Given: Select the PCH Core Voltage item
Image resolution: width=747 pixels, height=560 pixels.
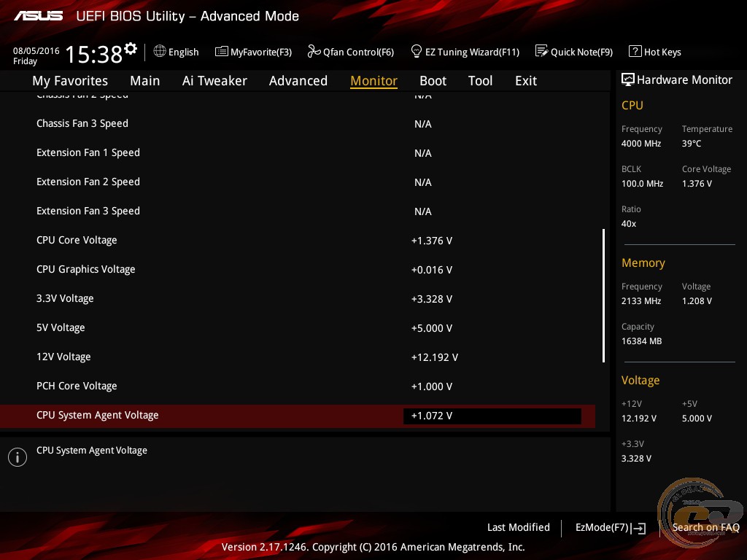Looking at the screenshot, I should tap(77, 386).
